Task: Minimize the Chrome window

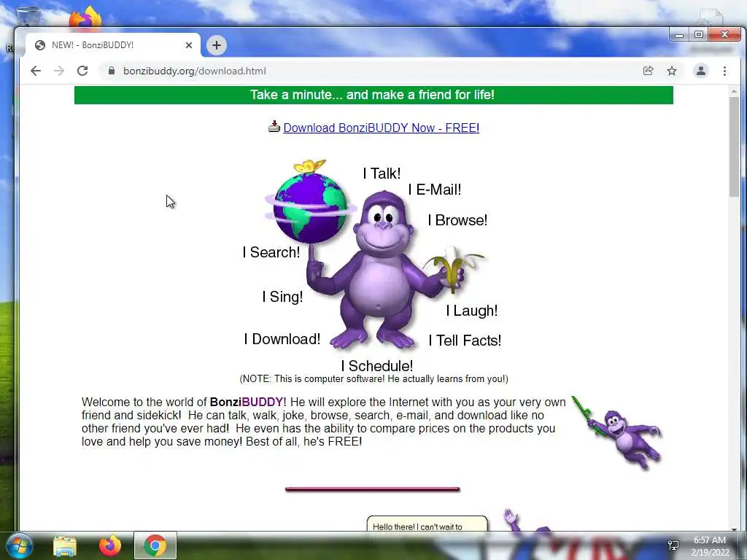Action: click(679, 35)
